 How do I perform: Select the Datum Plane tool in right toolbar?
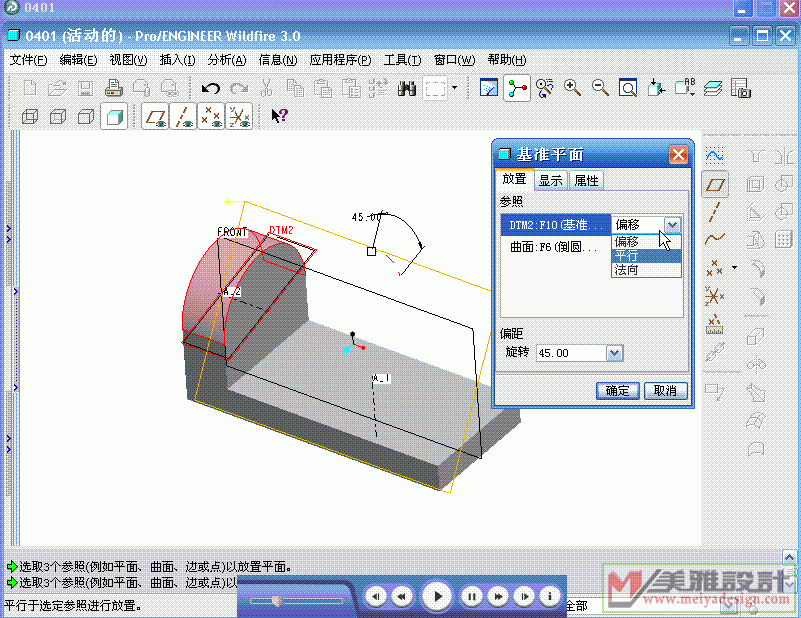(715, 184)
